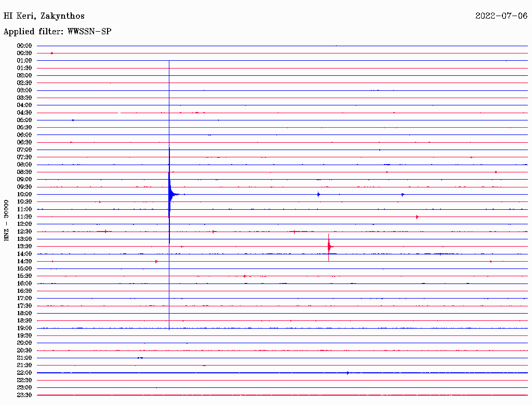Click the 23:00 time label
Screen dimensions: 532x405
tap(24, 388)
